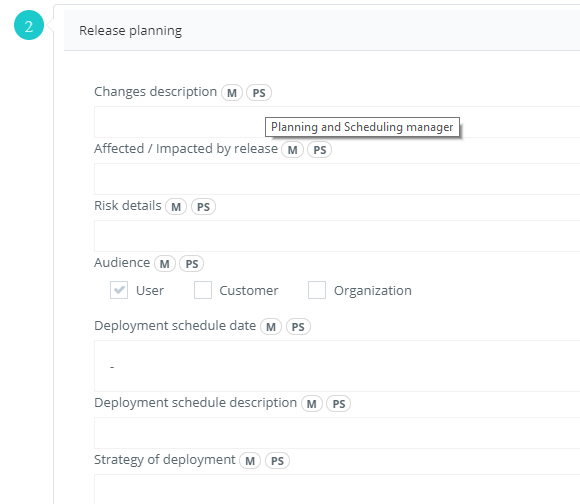The height and width of the screenshot is (504, 580).
Task: Check the Organization audience checkbox
Action: pos(317,290)
